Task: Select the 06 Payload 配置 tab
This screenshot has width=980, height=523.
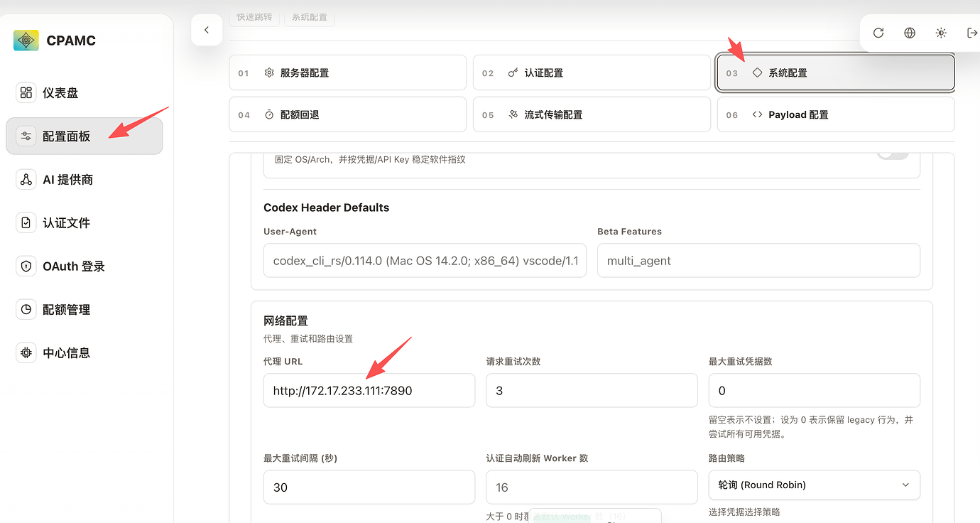Action: (x=836, y=114)
